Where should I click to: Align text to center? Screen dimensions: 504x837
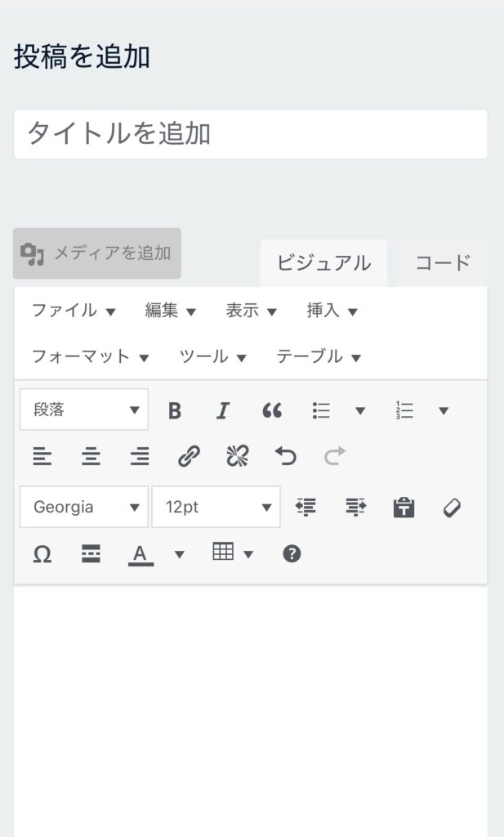point(91,457)
